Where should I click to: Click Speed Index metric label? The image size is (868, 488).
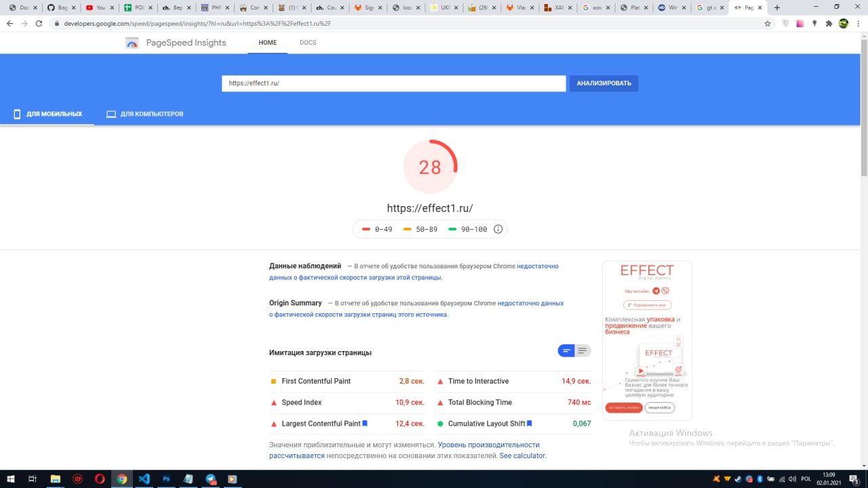tap(302, 403)
